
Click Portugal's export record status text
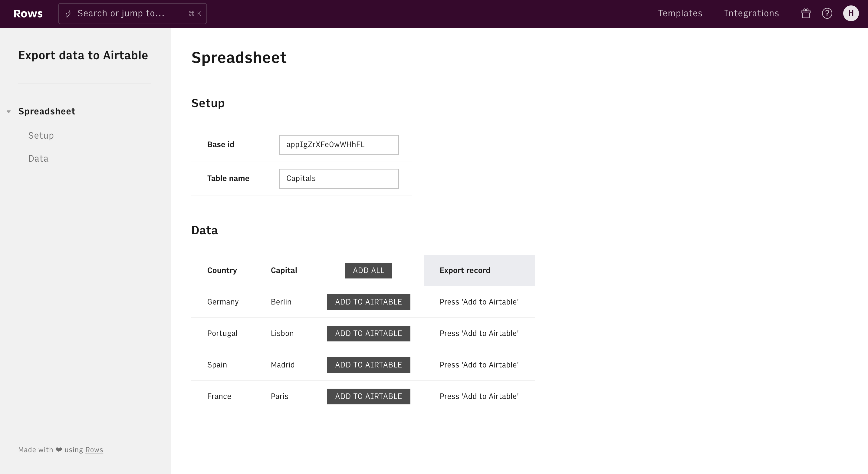click(479, 334)
